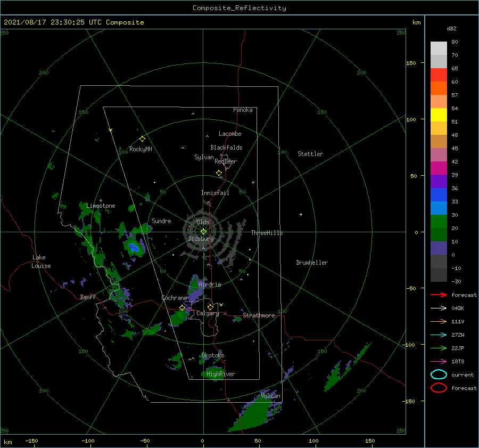Click the 'Lacombe' town label

click(230, 134)
